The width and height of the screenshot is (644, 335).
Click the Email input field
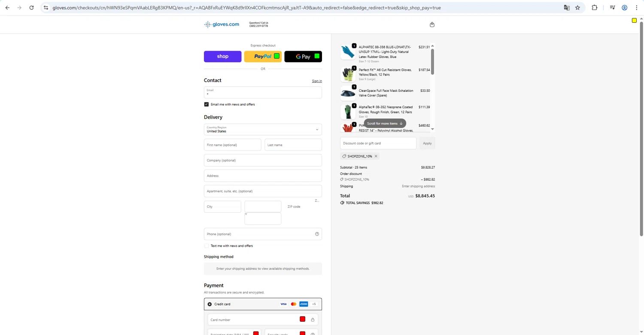coord(263,92)
